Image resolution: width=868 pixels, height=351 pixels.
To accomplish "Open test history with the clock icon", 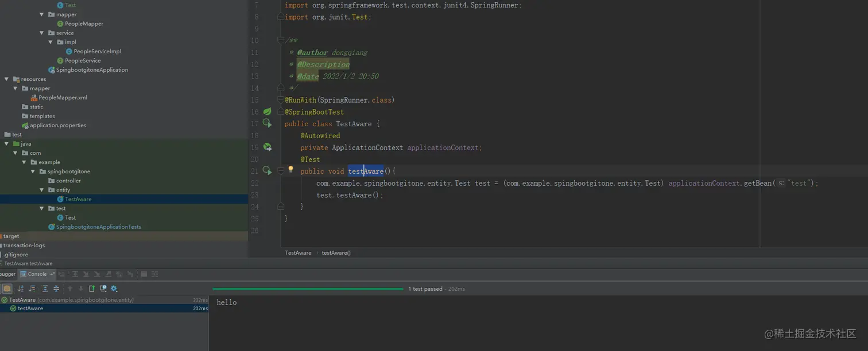I will pyautogui.click(x=103, y=288).
